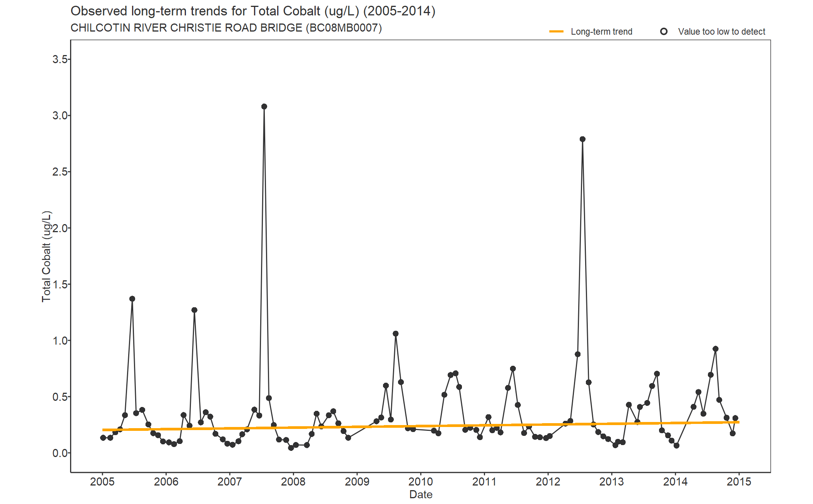
Task: Click the 2011 x-axis tick label
Action: 484,482
